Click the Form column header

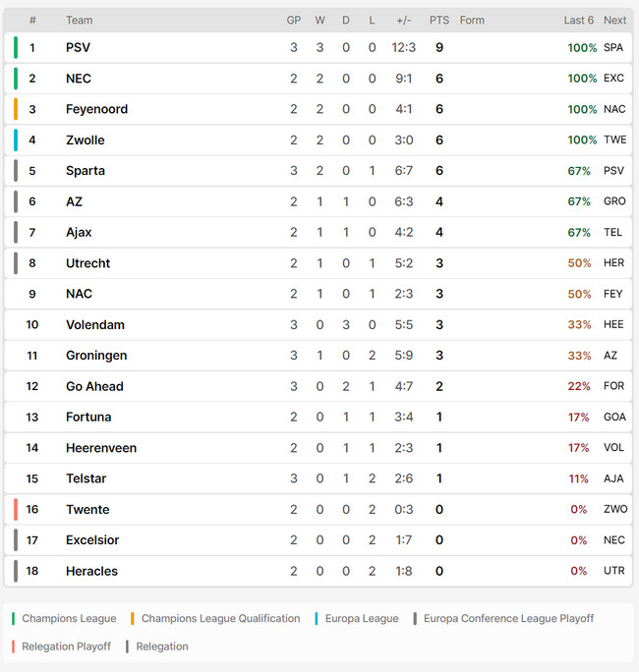pos(472,21)
